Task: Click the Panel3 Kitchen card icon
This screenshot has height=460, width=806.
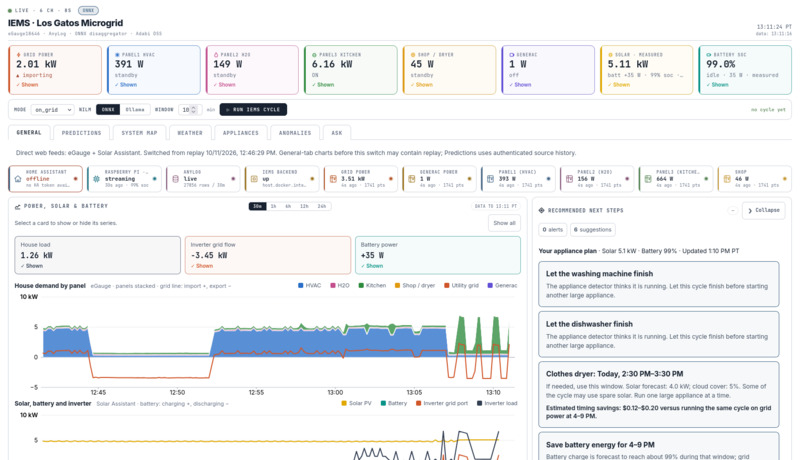Action: (x=315, y=54)
